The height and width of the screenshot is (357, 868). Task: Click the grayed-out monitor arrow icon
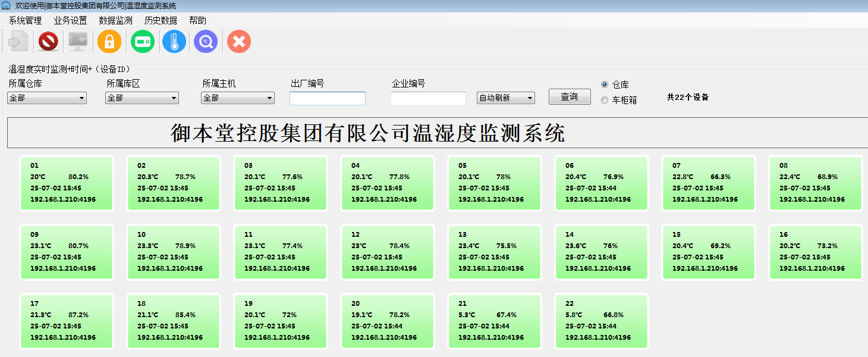pos(78,42)
